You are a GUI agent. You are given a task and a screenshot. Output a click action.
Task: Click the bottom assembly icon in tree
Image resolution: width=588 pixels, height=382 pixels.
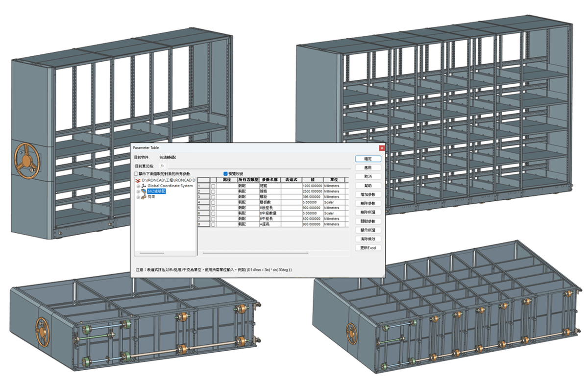pos(144,197)
